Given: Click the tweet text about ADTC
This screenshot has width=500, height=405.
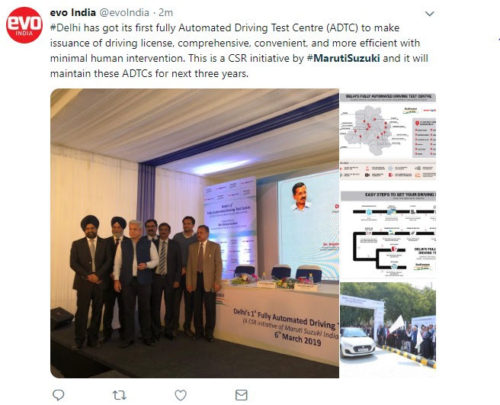Looking at the screenshot, I should tap(239, 50).
